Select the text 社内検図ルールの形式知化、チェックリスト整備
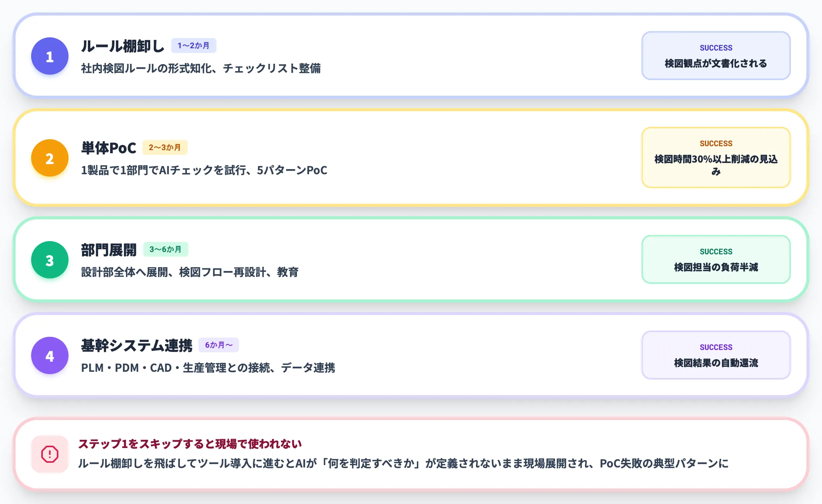This screenshot has width=822, height=504. [201, 68]
